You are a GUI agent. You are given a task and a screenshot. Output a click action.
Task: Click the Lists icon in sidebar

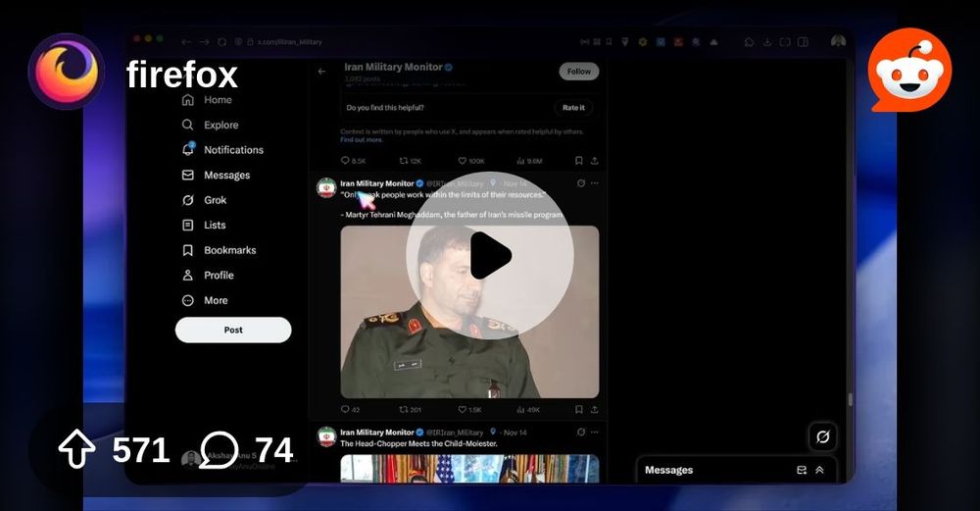coord(187,226)
